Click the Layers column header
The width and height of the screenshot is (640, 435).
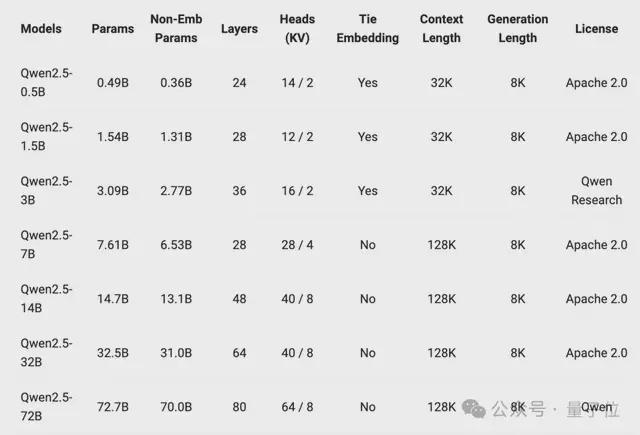coord(239,29)
